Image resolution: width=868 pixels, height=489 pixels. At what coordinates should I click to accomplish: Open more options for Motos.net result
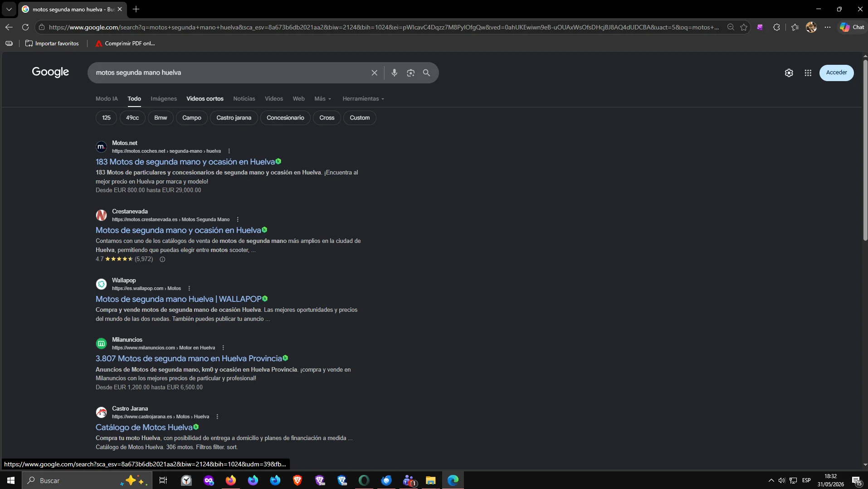point(229,151)
